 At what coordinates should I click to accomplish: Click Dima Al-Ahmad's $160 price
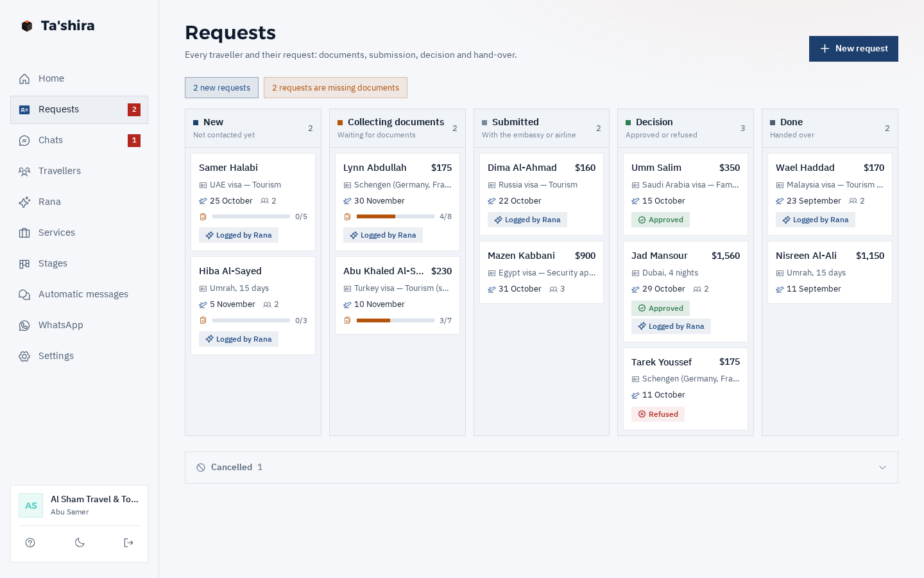coord(585,168)
